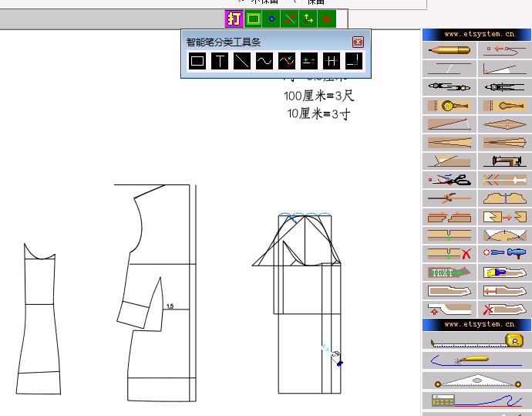
Task: Toggle the magenta 打 mode button
Action: 234,19
